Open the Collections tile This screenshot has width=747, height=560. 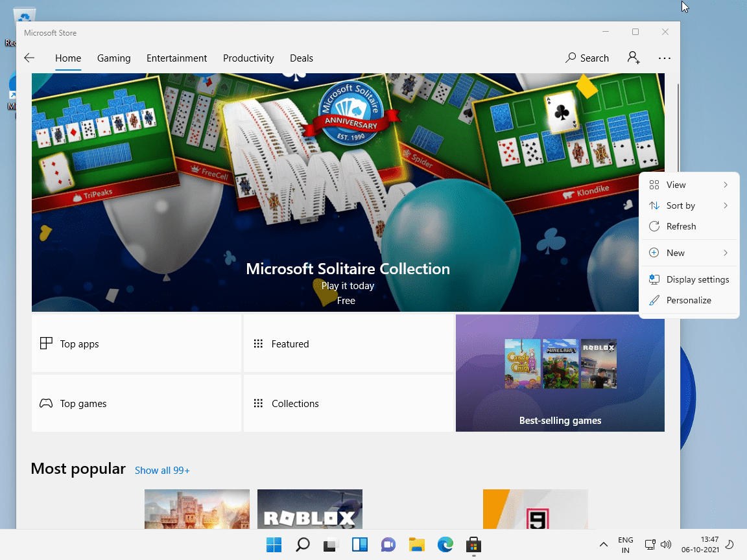[348, 403]
